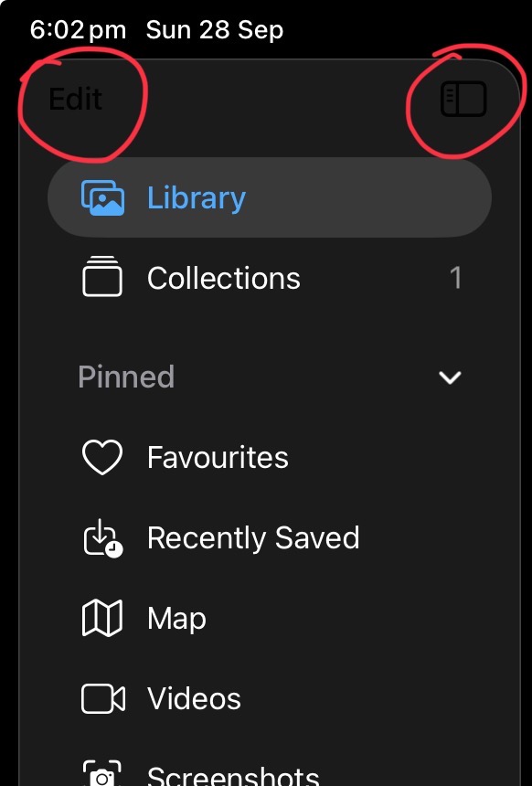Select the Library text label
The image size is (532, 786).
(196, 198)
